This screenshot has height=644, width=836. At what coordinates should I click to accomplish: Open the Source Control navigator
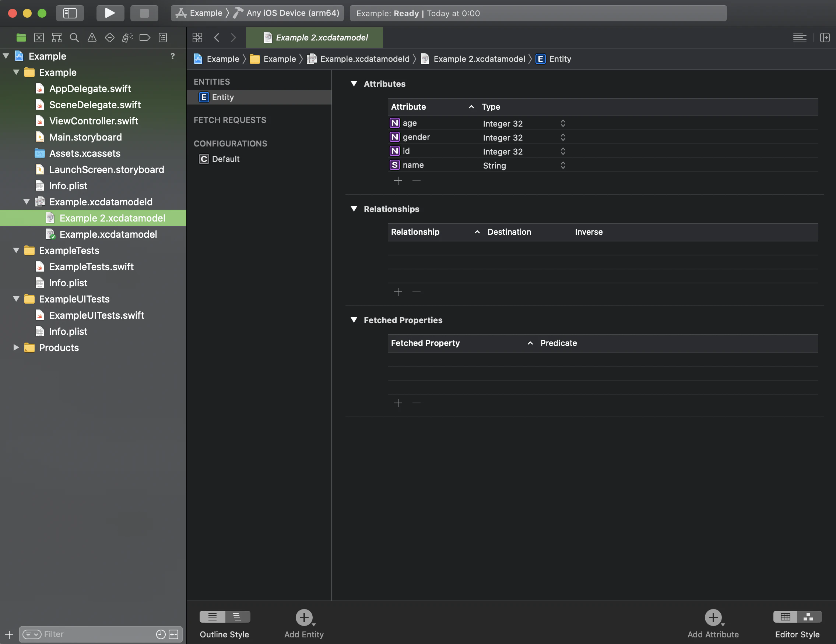(39, 38)
